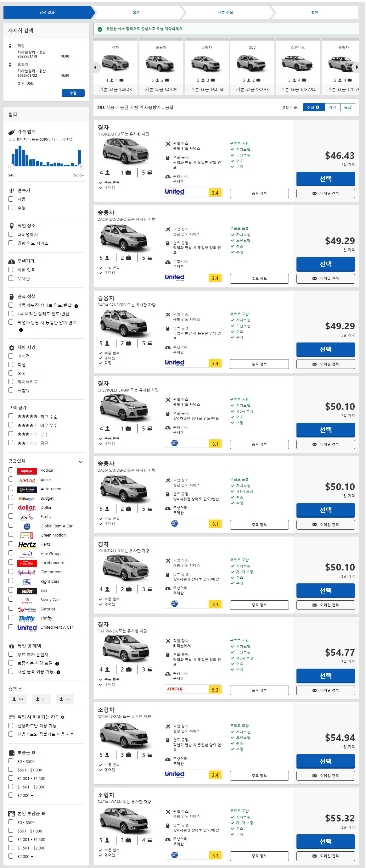
Task: Check the 에어컨 vehicle feature filter
Action: (11, 356)
